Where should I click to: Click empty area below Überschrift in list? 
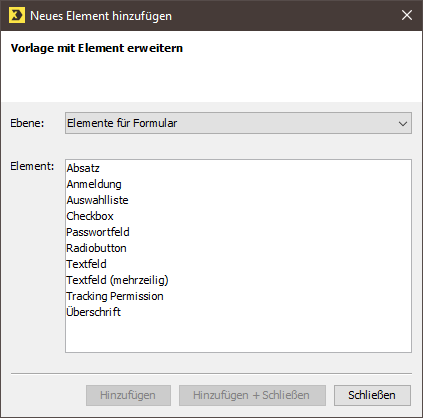238,335
